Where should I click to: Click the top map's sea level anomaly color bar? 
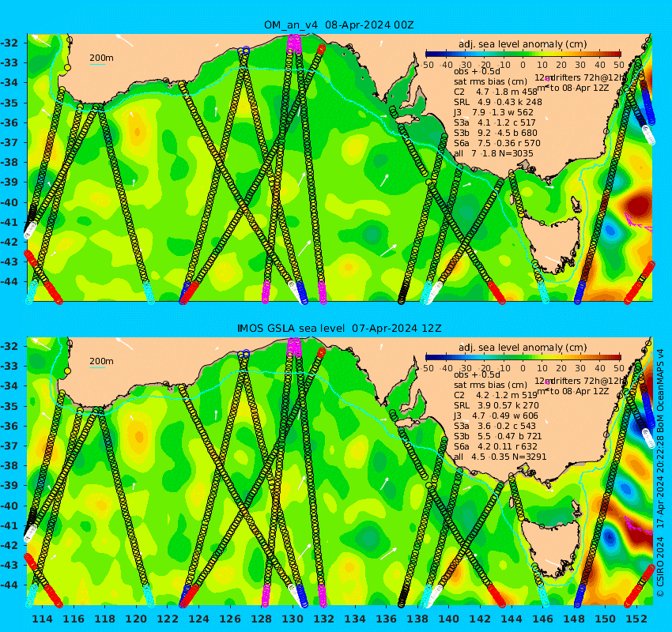coord(523,54)
